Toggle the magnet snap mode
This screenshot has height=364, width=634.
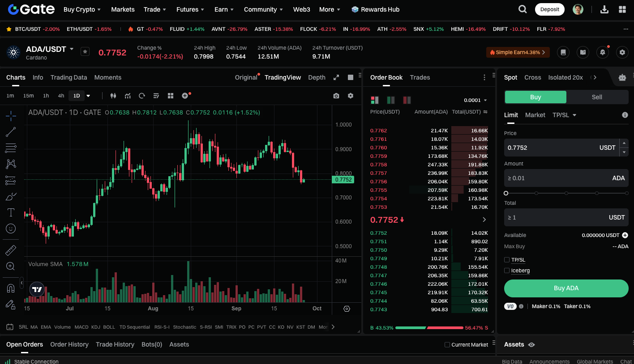pos(11,288)
